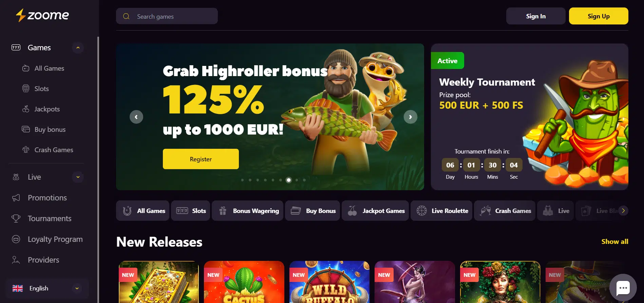Select the first carousel dot indicator
644x303 pixels.
(242, 180)
